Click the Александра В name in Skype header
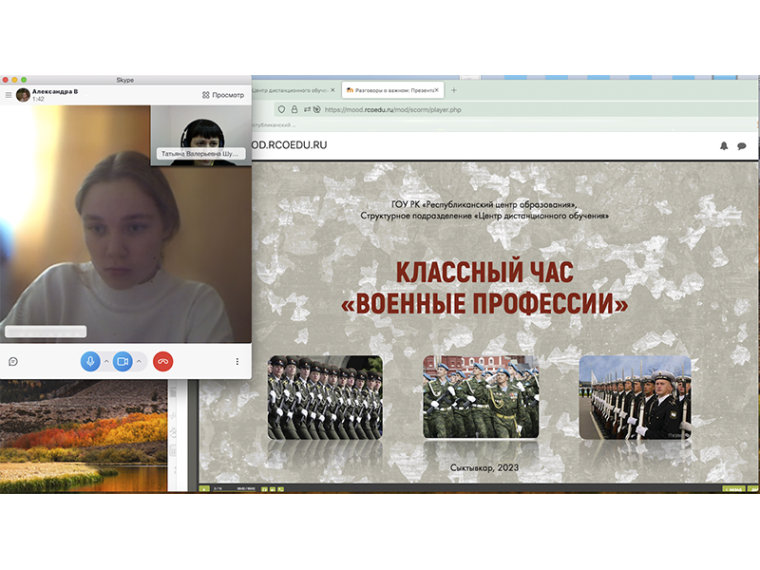 click(x=55, y=91)
